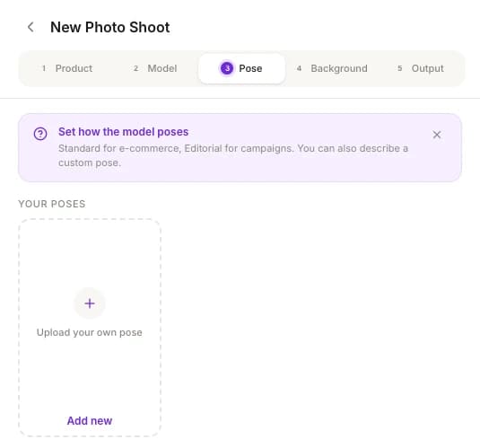Click the Add new link
480x448 pixels.
click(90, 421)
